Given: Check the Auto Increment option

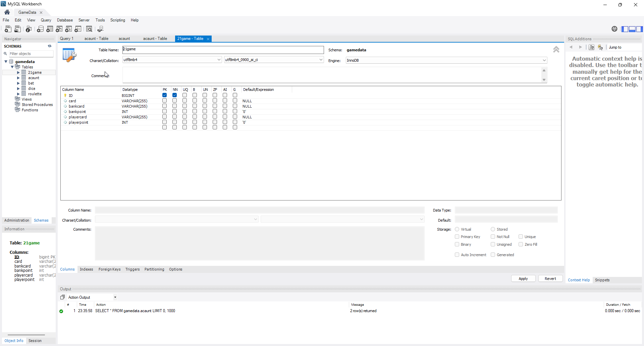Looking at the screenshot, I should click(457, 255).
